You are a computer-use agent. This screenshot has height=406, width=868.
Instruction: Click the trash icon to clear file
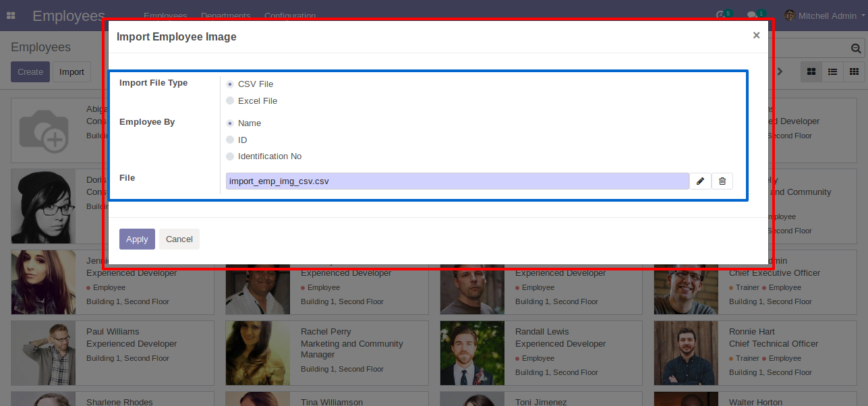point(722,181)
